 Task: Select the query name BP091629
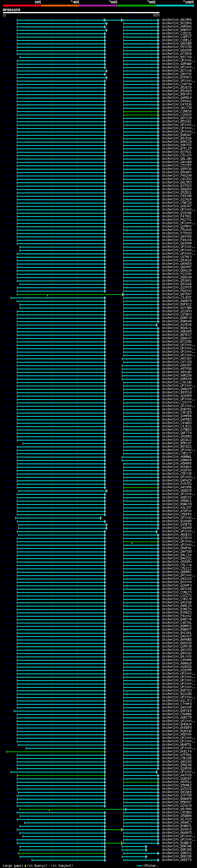click(x=11, y=10)
